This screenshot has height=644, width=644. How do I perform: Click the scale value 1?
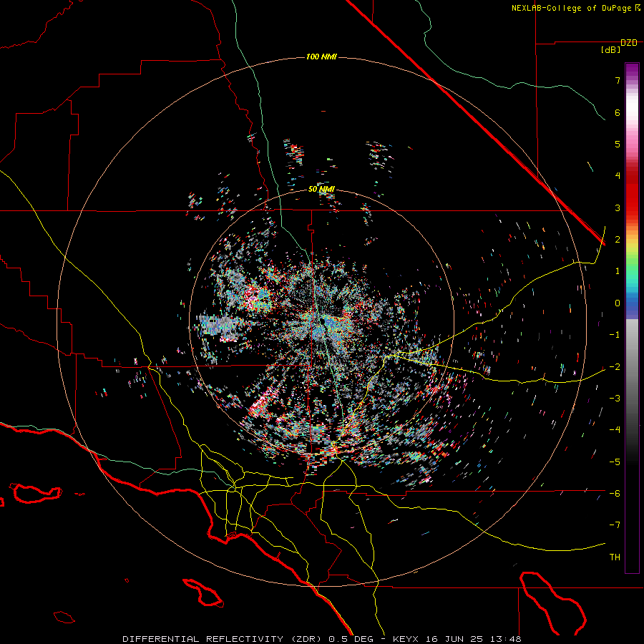618,271
